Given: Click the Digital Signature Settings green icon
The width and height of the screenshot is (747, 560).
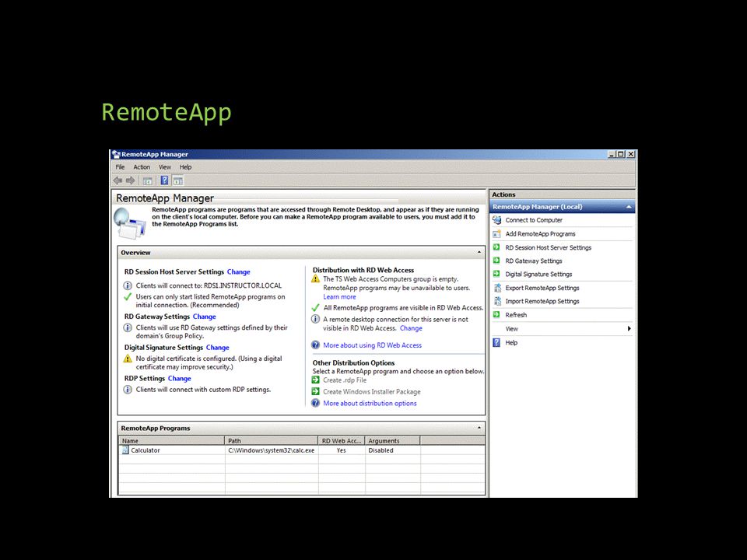Looking at the screenshot, I should (496, 274).
